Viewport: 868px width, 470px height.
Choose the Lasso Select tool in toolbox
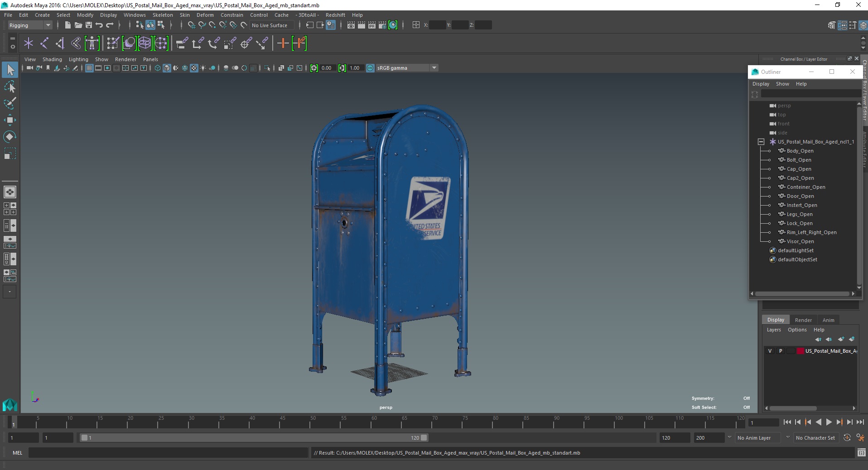click(x=10, y=86)
